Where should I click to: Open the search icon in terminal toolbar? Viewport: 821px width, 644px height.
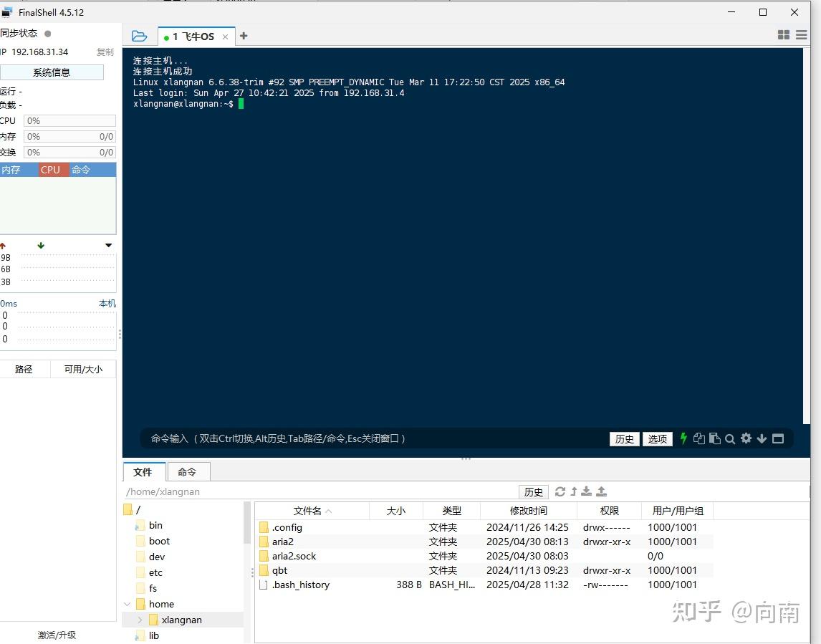(730, 438)
